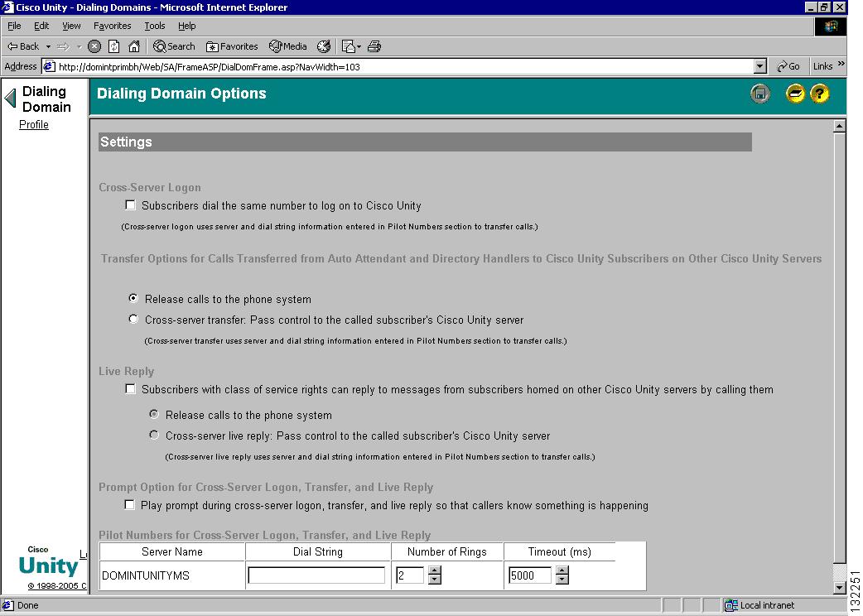Click the 'Server Name' column header
The width and height of the screenshot is (863, 616).
tap(172, 551)
